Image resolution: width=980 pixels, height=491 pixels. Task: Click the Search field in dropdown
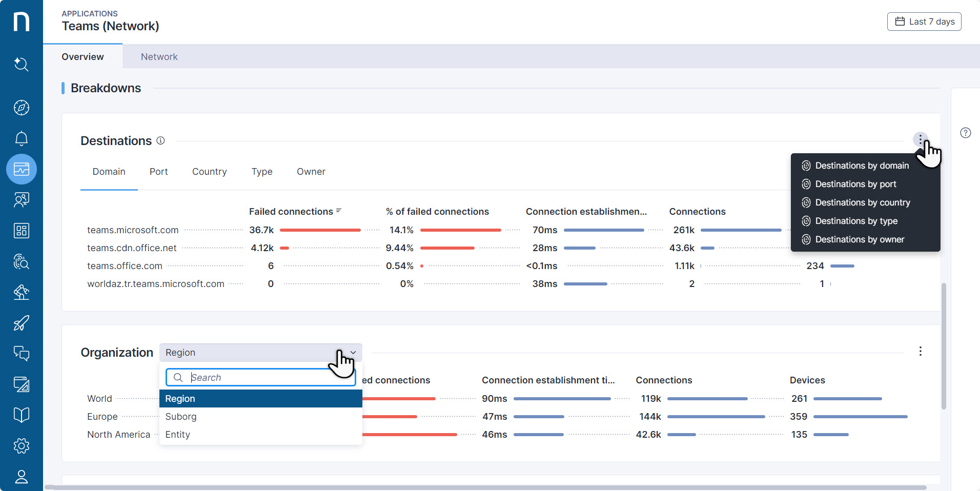coord(267,378)
